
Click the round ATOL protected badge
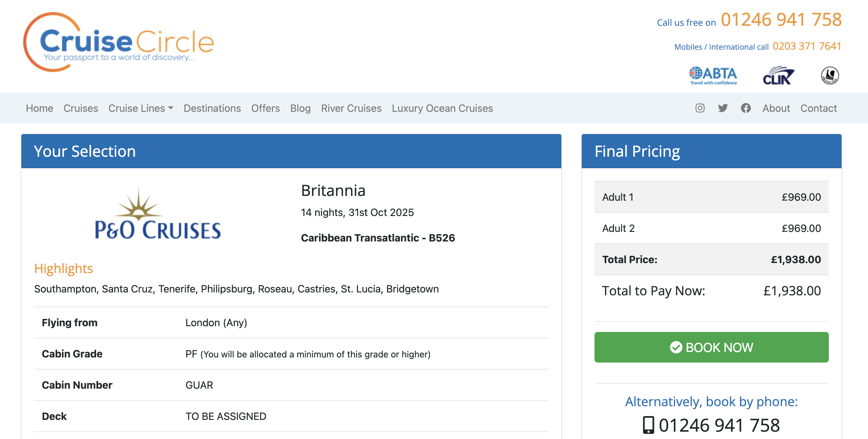tap(830, 75)
